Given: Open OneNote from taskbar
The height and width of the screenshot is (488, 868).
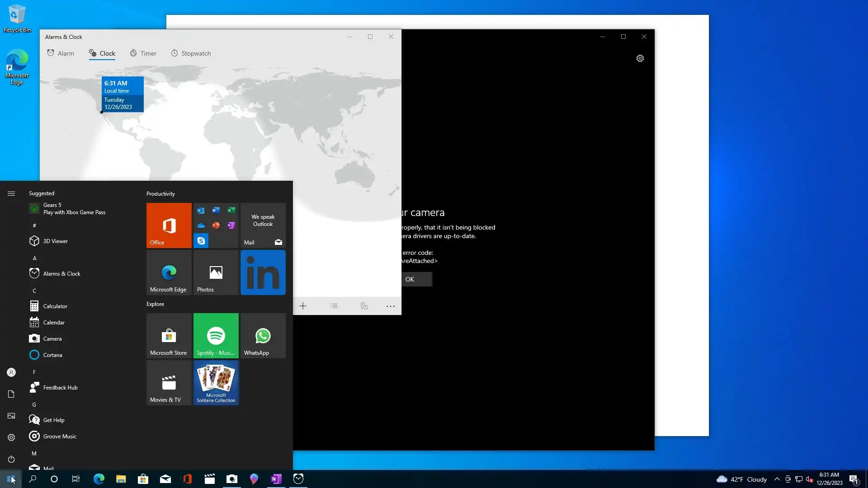Looking at the screenshot, I should tap(276, 479).
